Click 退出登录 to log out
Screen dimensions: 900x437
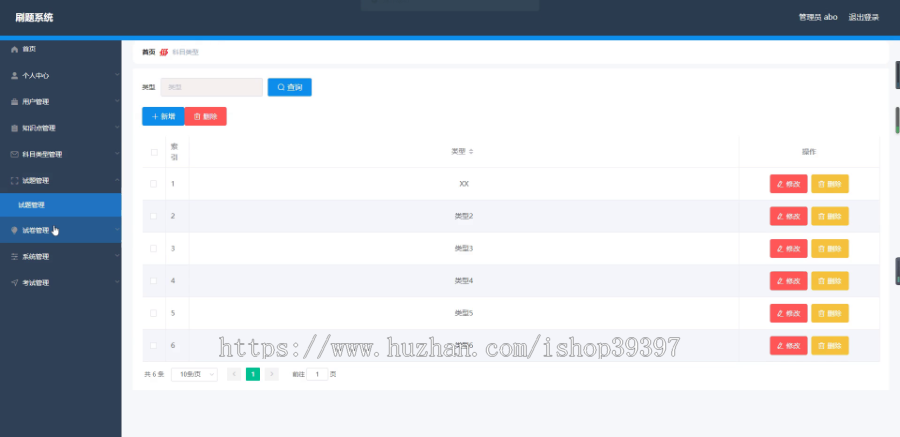864,17
